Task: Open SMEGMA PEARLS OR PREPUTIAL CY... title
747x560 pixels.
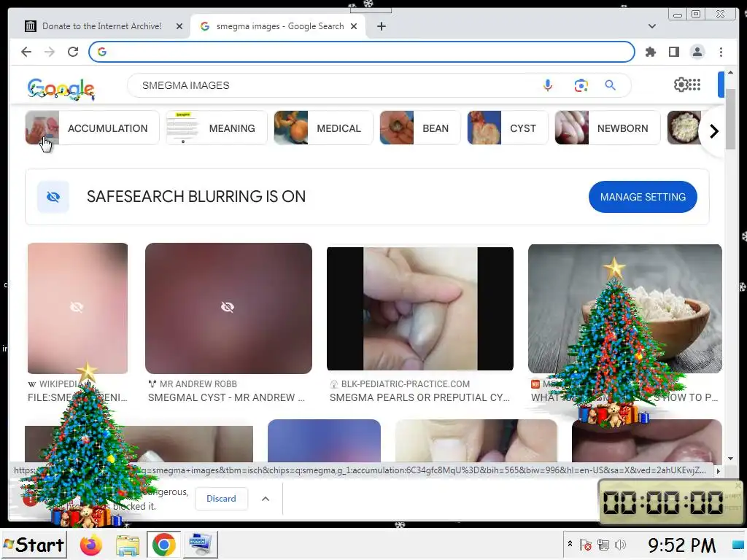Action: [x=419, y=397]
